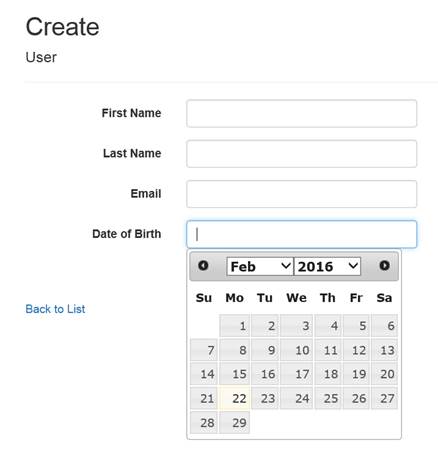
Task: Choose day 10 in the calendar
Action: [297, 350]
